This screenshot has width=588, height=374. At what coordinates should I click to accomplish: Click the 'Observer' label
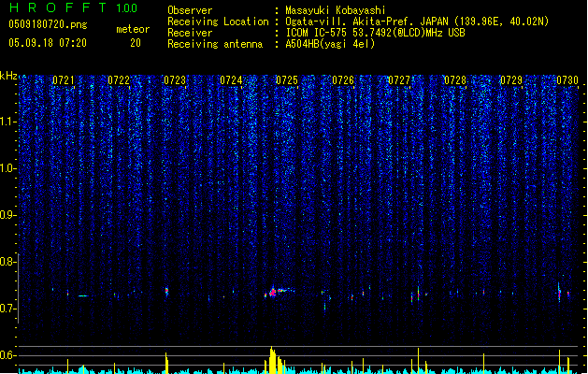tap(190, 10)
